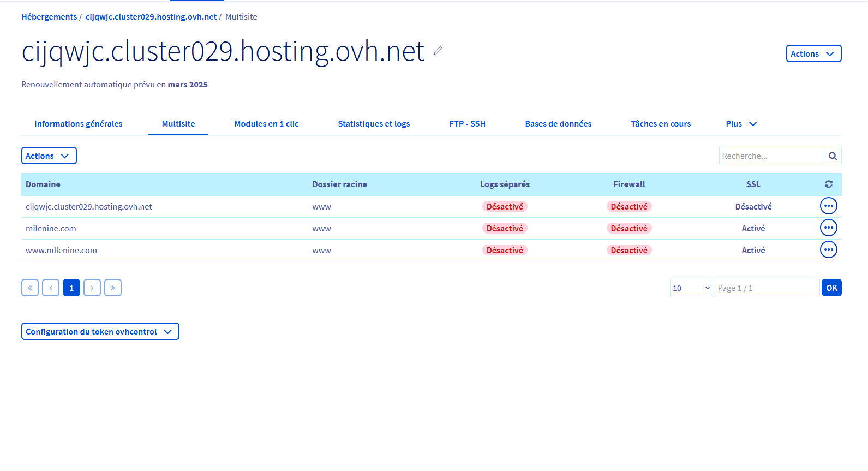Open options menu for cijqwjc.cluster029.hosting.ovh.net row
The height and width of the screenshot is (471, 868).
click(828, 206)
